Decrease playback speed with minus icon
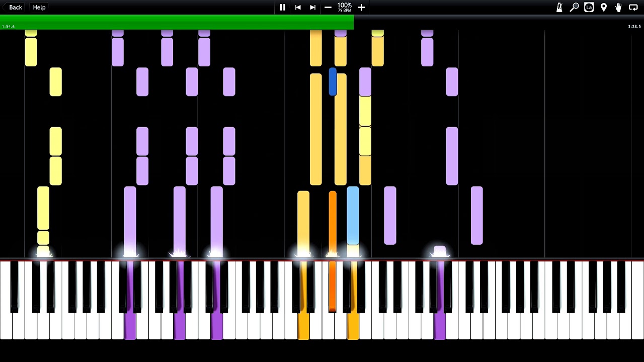The height and width of the screenshot is (362, 644). point(328,7)
